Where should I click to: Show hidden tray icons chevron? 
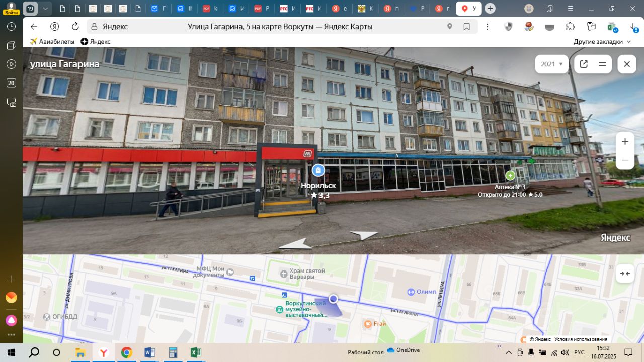coord(509,352)
